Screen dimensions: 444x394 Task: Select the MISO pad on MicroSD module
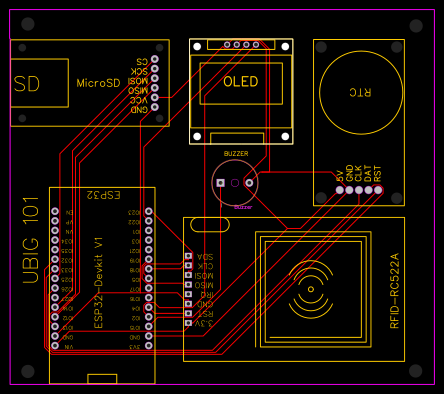pyautogui.click(x=155, y=88)
